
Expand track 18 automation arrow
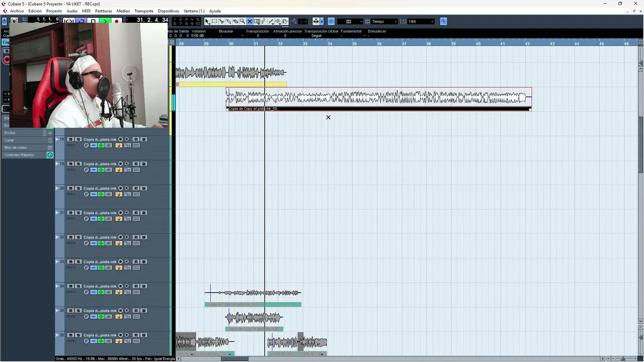coord(57,139)
